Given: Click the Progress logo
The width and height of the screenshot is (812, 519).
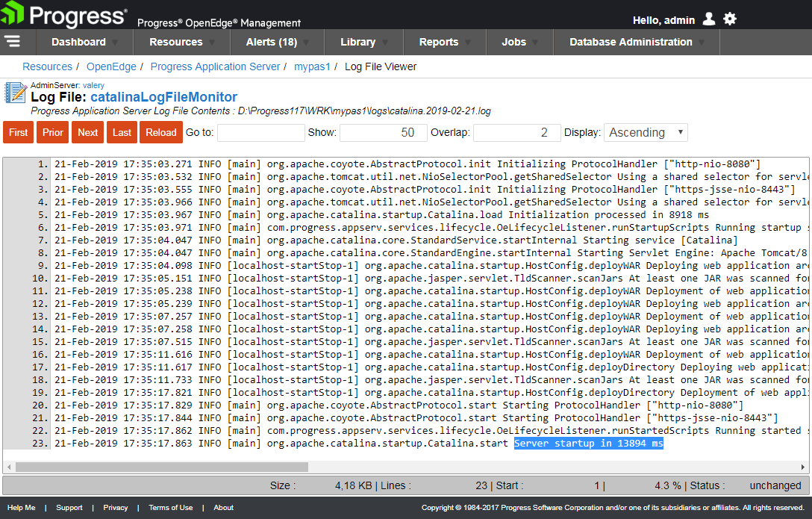Looking at the screenshot, I should coord(65,15).
